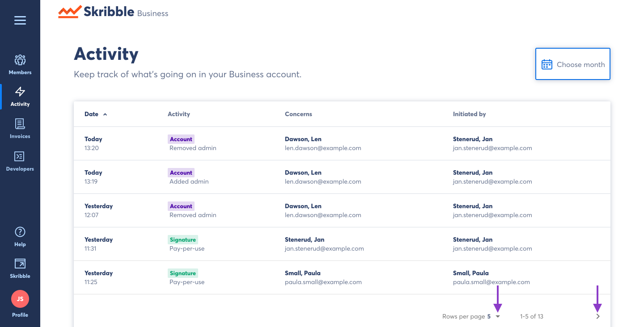Open the Members section icon
The height and width of the screenshot is (327, 644).
20,60
